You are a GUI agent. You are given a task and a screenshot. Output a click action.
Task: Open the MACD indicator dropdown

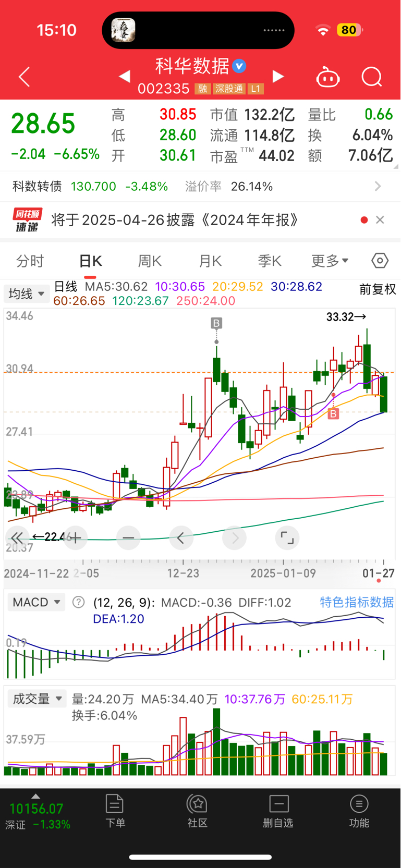click(37, 603)
